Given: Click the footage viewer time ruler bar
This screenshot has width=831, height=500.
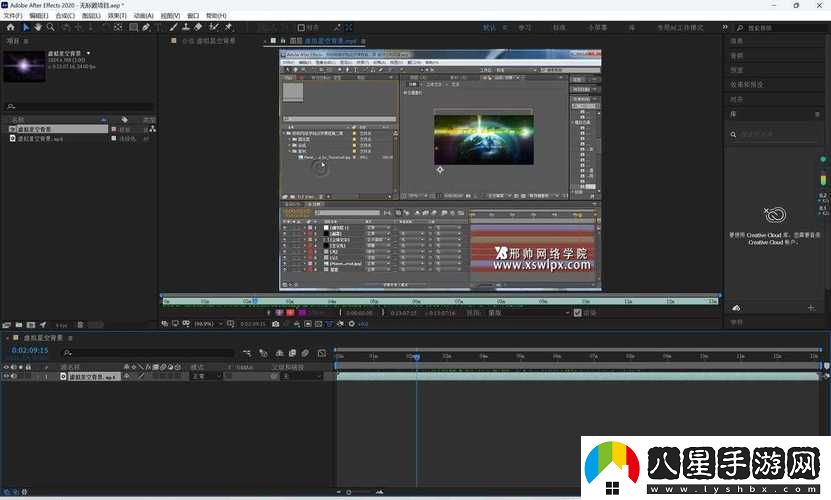Looking at the screenshot, I should pyautogui.click(x=440, y=300).
